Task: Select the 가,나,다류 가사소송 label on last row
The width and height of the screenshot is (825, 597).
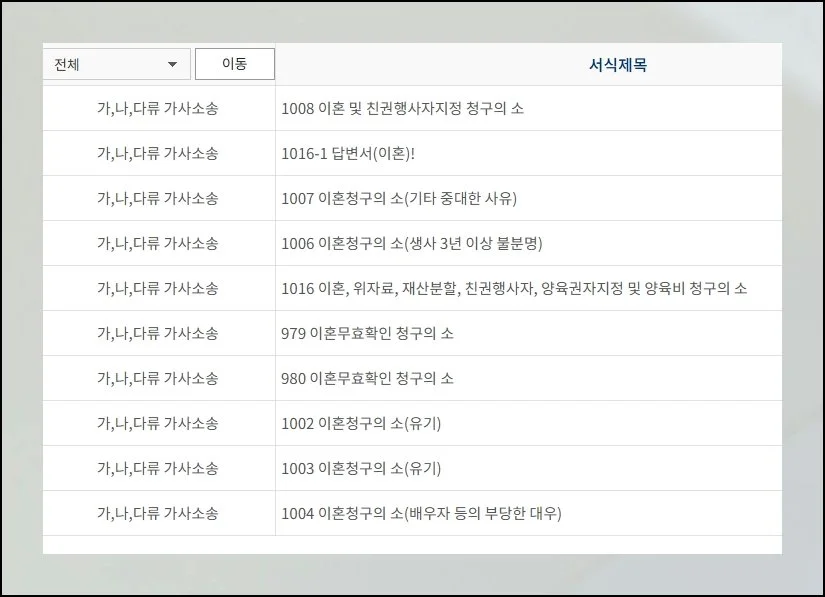Action: coord(157,513)
